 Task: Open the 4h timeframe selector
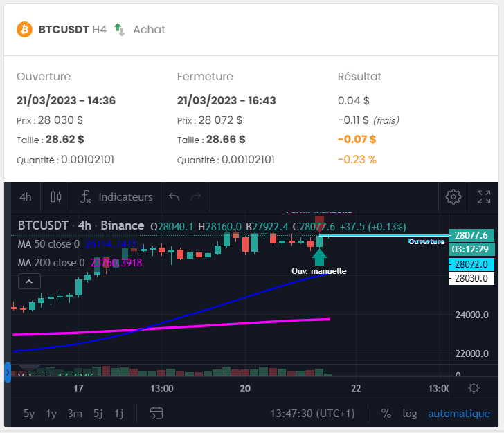(x=26, y=197)
